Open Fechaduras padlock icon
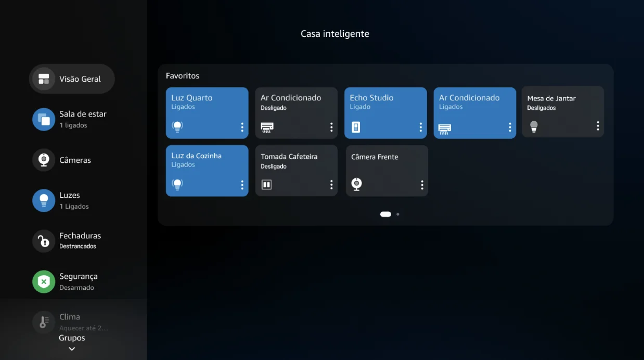 tap(44, 241)
